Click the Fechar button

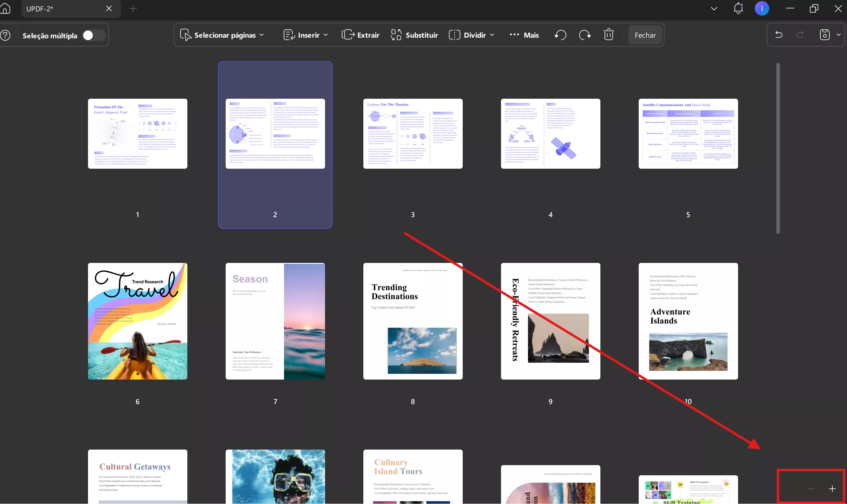645,35
